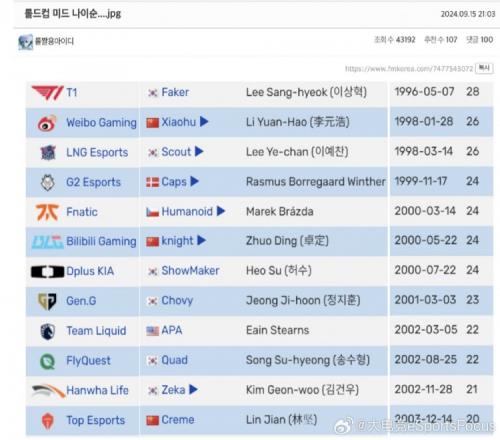
Task: Click the FlyQuest green logo
Action: 47,361
